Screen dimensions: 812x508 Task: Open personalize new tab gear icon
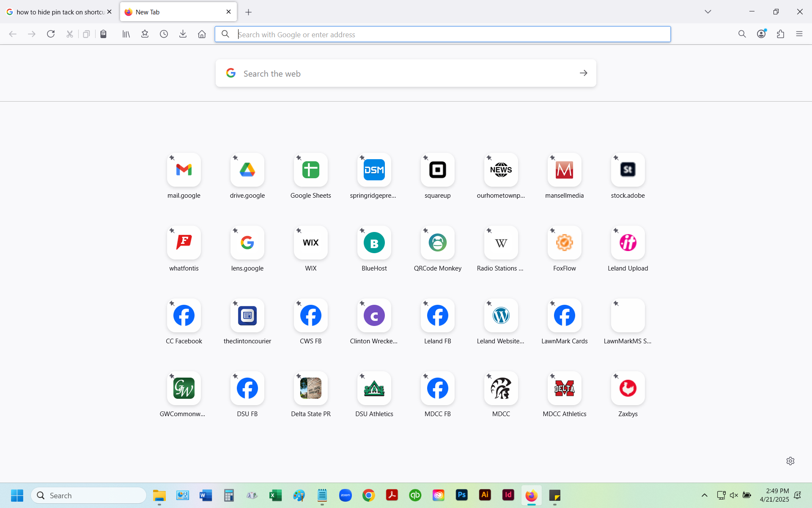[790, 461]
